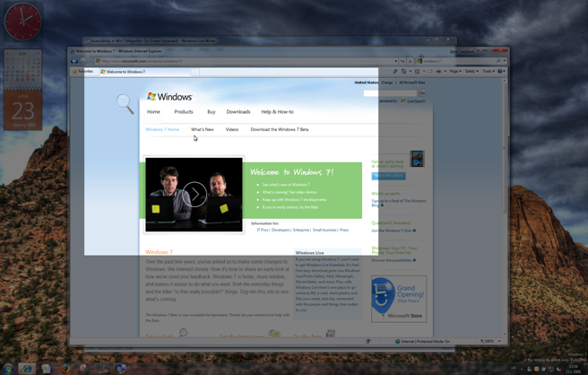Viewport: 588px width, 375px height.
Task: Open the Downloads navigation item
Action: 238,112
